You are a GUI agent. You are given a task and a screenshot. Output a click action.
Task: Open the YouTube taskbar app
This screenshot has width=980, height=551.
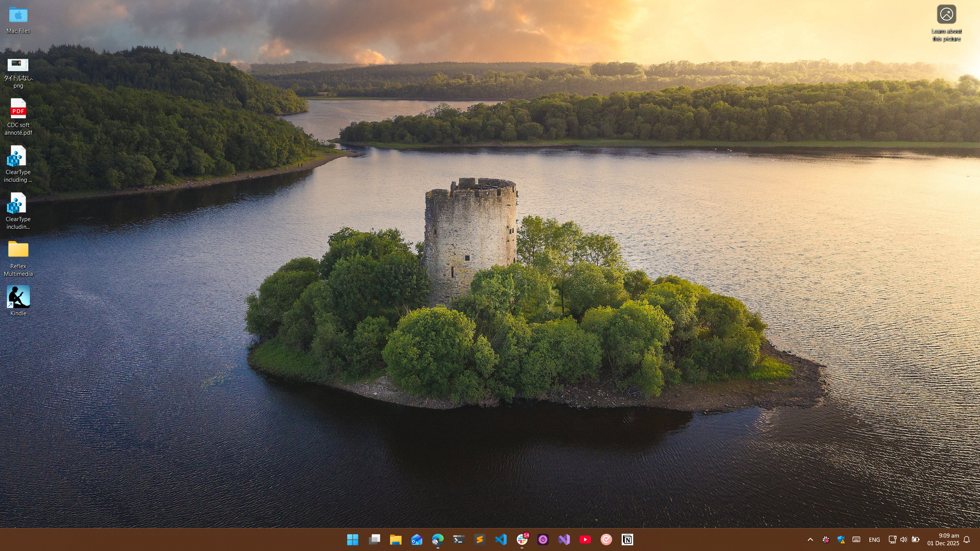[x=585, y=540]
